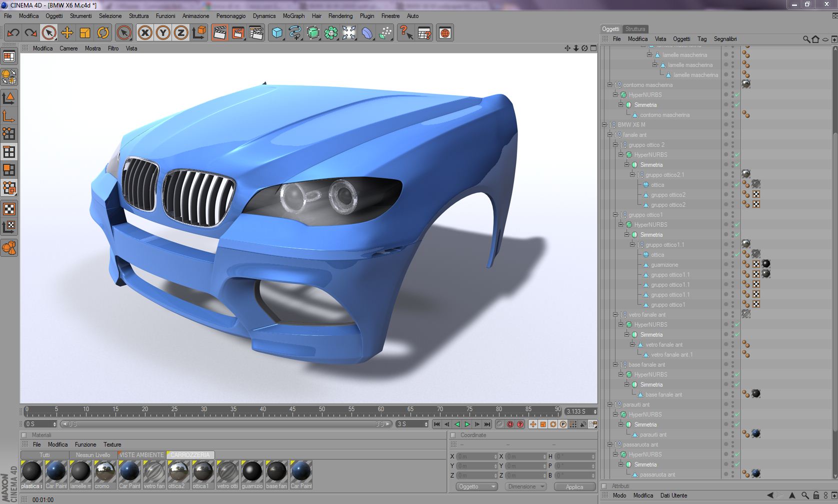Click the Undo arrow in the toolbar

point(13,33)
